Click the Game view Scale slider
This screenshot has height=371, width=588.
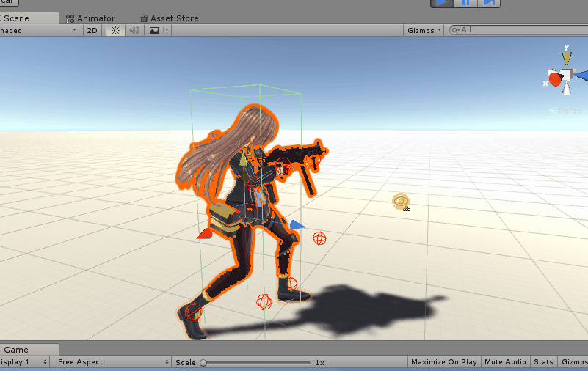256,362
